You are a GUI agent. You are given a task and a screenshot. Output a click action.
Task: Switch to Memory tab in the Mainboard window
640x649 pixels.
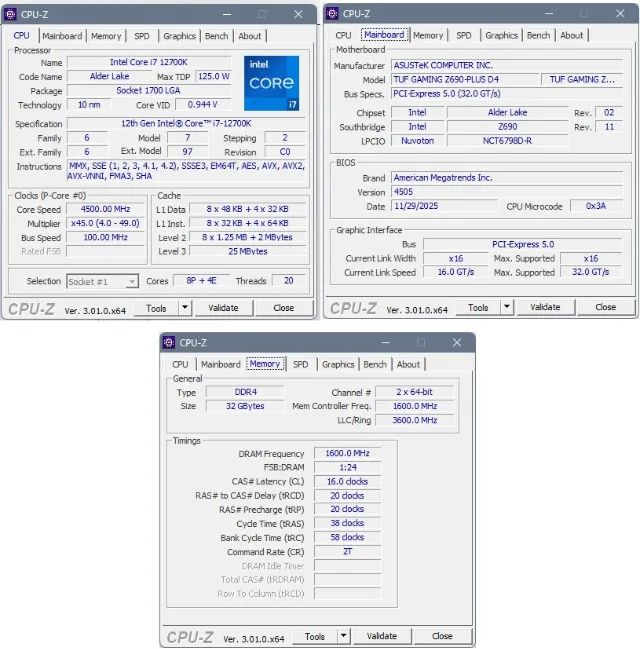click(x=428, y=35)
